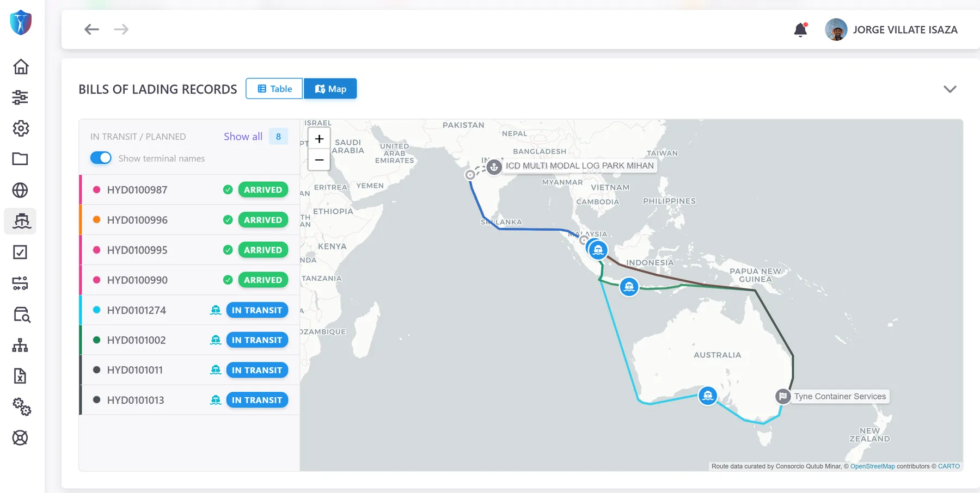
Task: Go back with the left arrow
Action: 91,29
